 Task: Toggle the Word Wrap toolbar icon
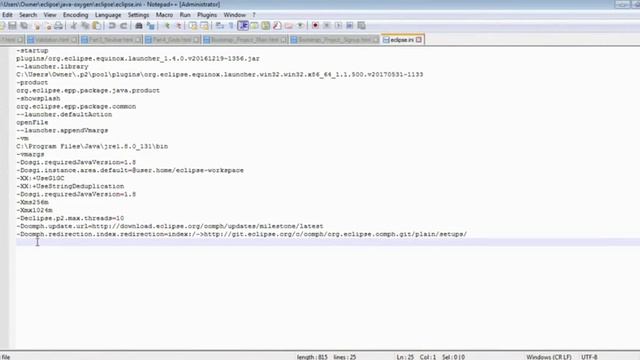pos(220,26)
